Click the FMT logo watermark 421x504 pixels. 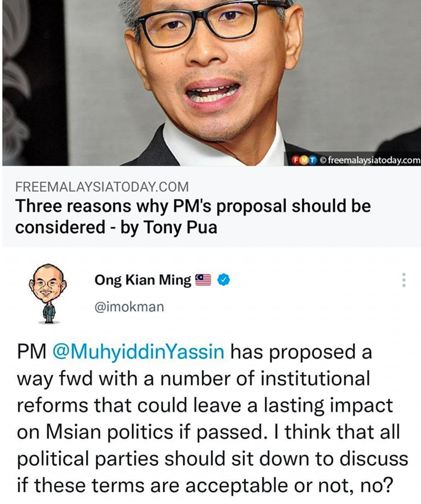304,160
